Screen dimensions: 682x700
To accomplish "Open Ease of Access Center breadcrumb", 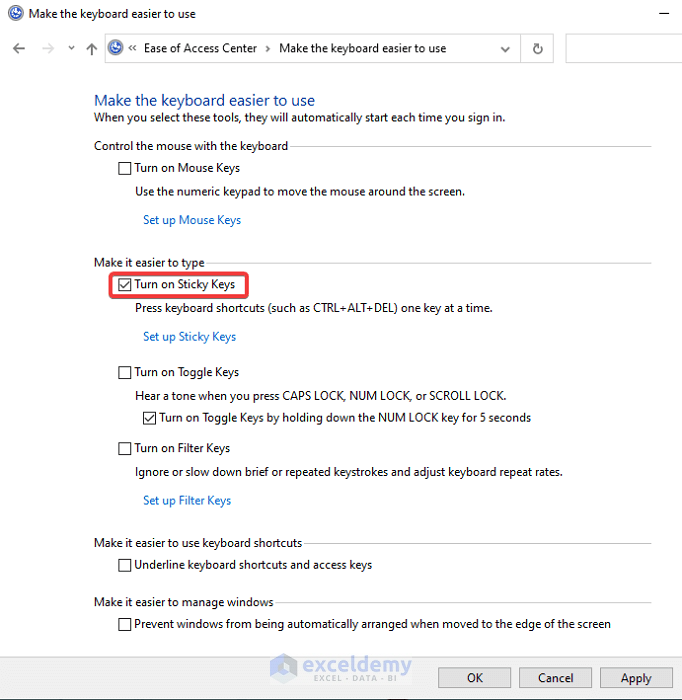I will [x=200, y=48].
